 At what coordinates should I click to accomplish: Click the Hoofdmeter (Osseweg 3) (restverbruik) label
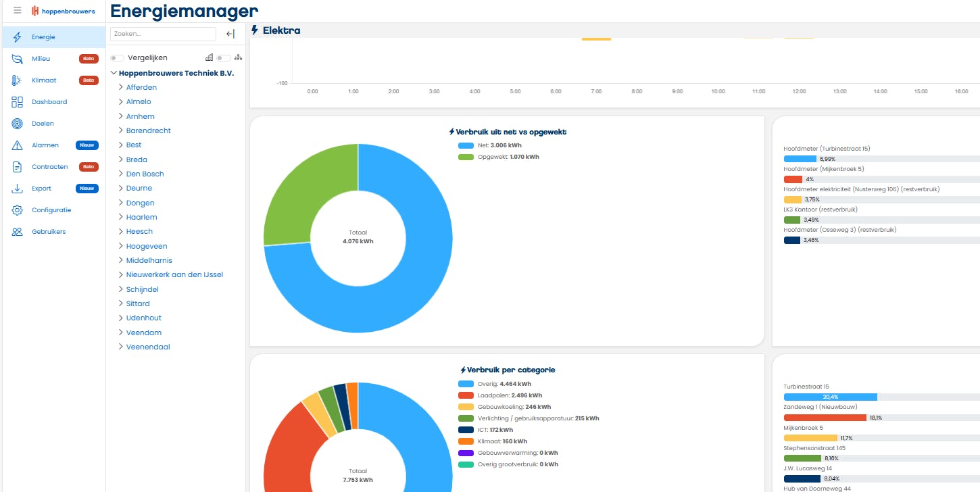[840, 230]
